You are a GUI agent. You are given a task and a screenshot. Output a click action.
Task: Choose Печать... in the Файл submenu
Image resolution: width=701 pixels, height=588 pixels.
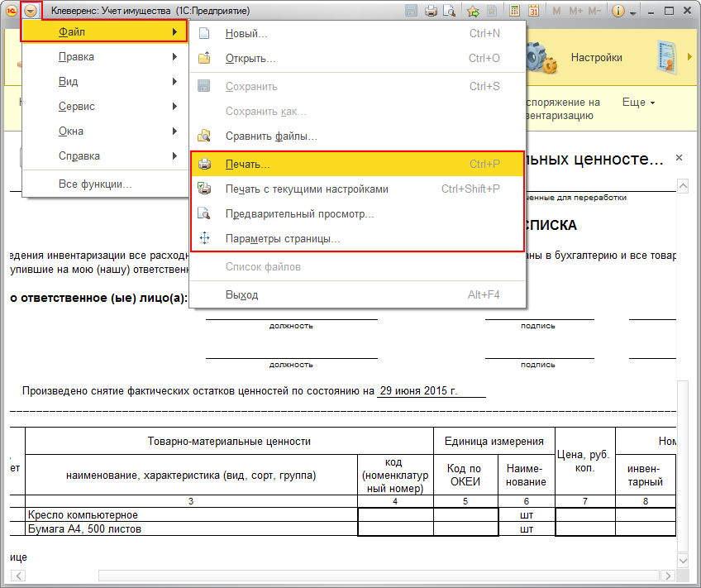[357, 164]
